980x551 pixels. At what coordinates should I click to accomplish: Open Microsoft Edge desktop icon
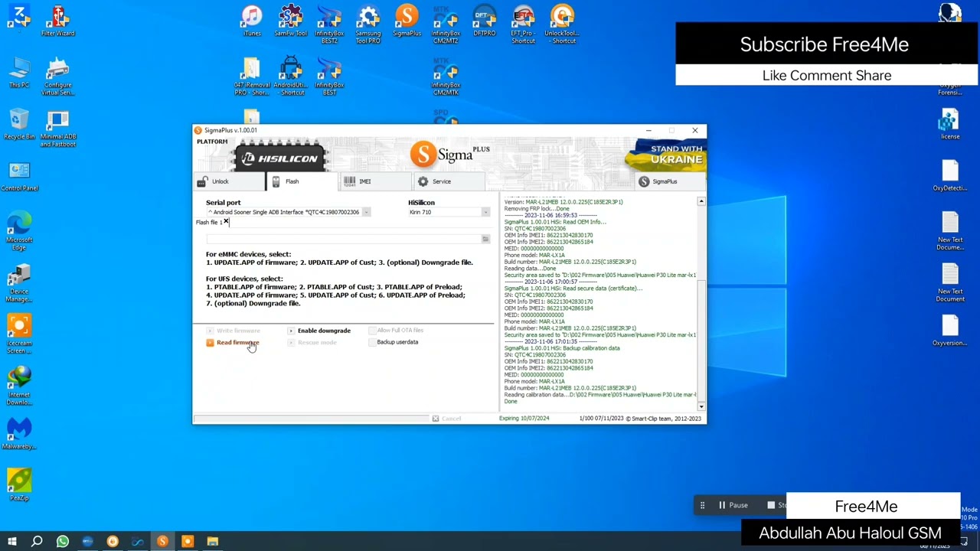click(19, 231)
